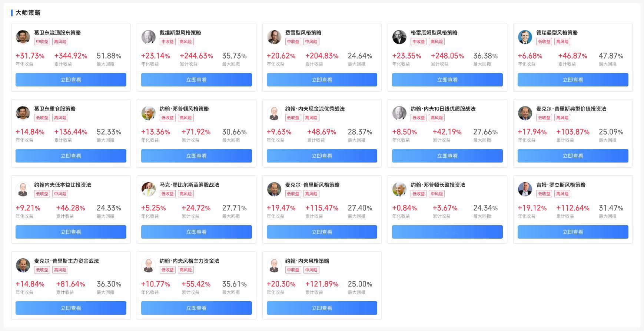Click the 大师策略 section header

click(x=28, y=12)
